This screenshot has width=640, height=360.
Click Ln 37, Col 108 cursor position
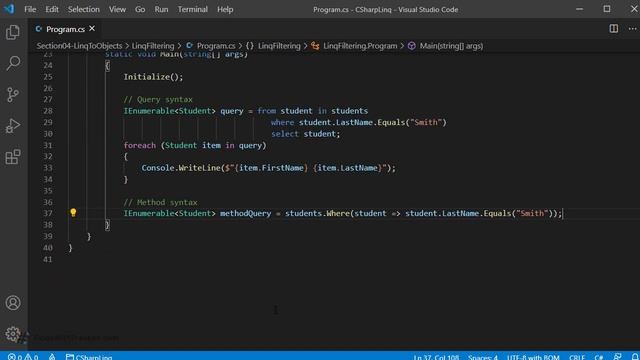point(436,357)
